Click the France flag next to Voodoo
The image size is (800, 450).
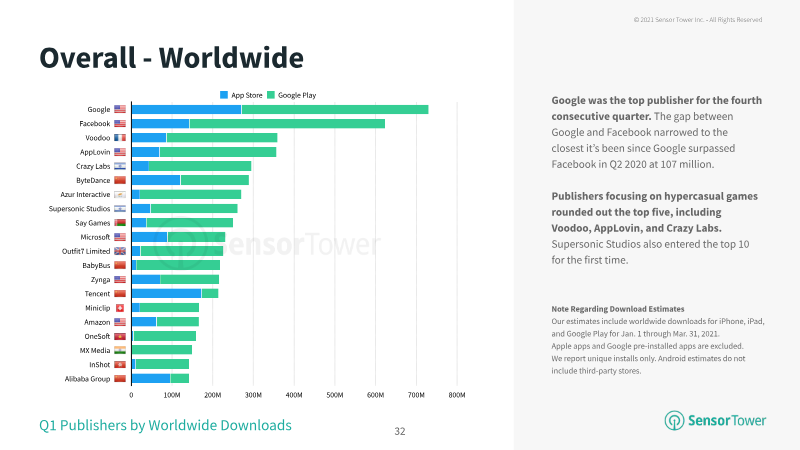click(x=120, y=138)
